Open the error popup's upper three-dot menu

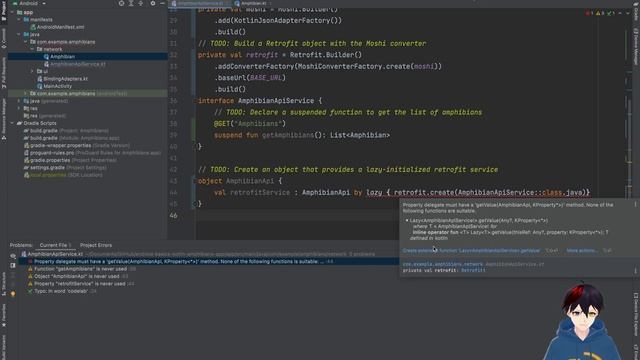(635, 204)
